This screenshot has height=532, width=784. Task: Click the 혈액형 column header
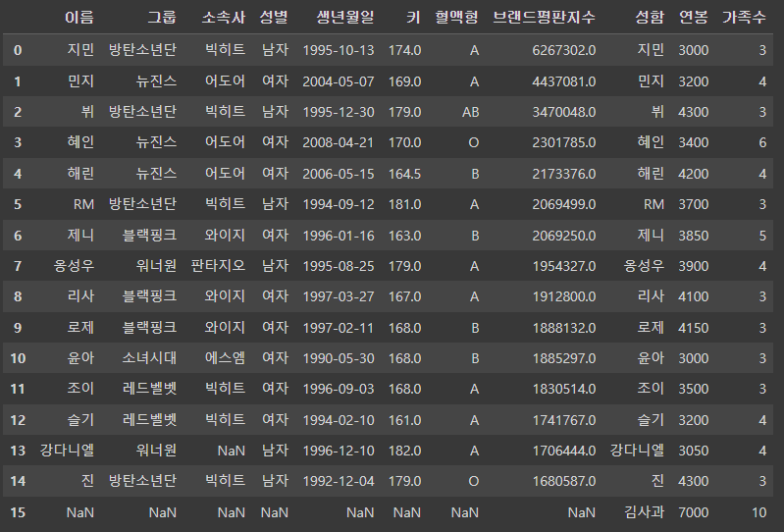pos(457,18)
